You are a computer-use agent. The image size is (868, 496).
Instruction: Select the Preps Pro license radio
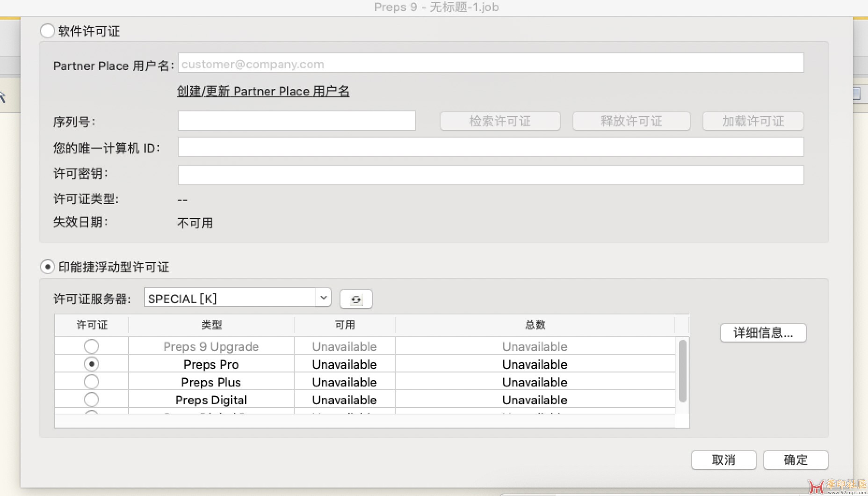[92, 364]
